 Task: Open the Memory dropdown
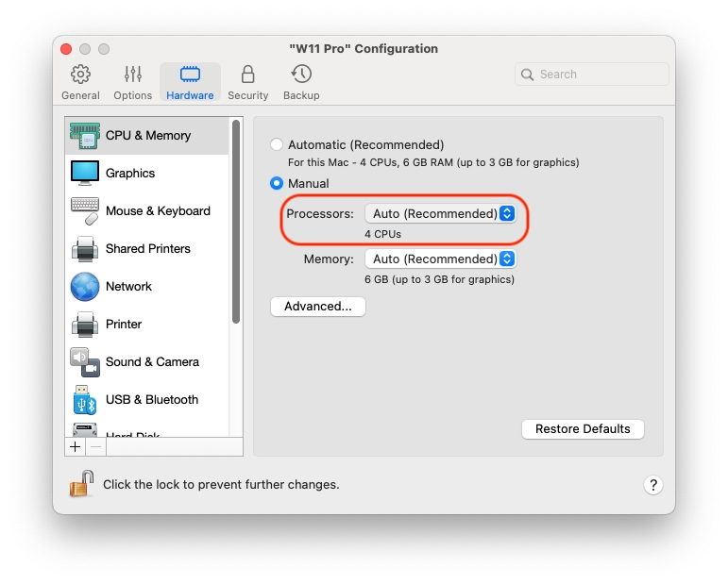click(440, 259)
